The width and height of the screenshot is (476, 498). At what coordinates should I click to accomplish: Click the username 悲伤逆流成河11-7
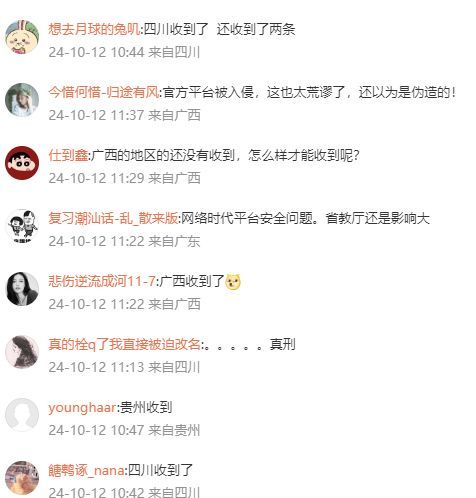tap(102, 281)
